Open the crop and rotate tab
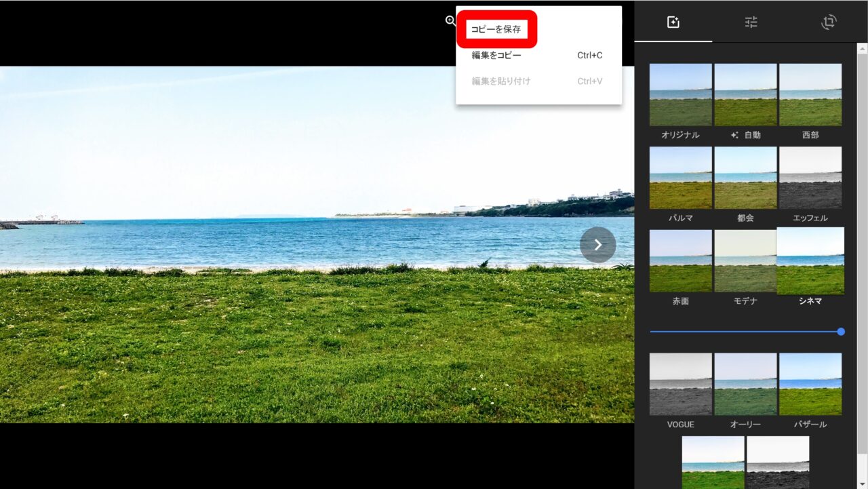This screenshot has width=868, height=489. 828,22
